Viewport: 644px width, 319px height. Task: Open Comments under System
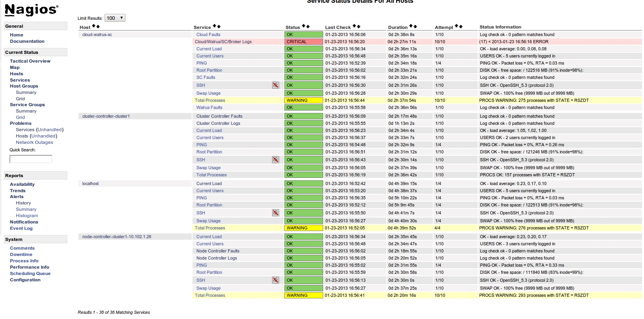[22, 248]
